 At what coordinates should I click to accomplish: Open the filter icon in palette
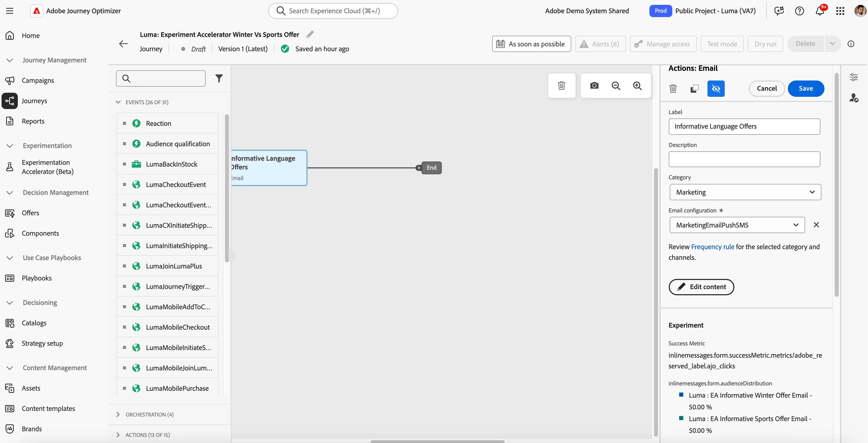click(219, 79)
